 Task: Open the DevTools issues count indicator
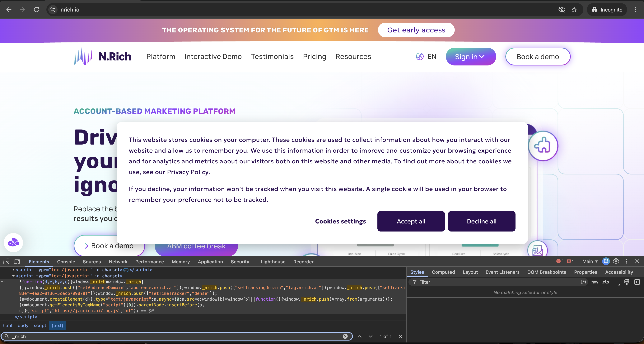pos(570,261)
